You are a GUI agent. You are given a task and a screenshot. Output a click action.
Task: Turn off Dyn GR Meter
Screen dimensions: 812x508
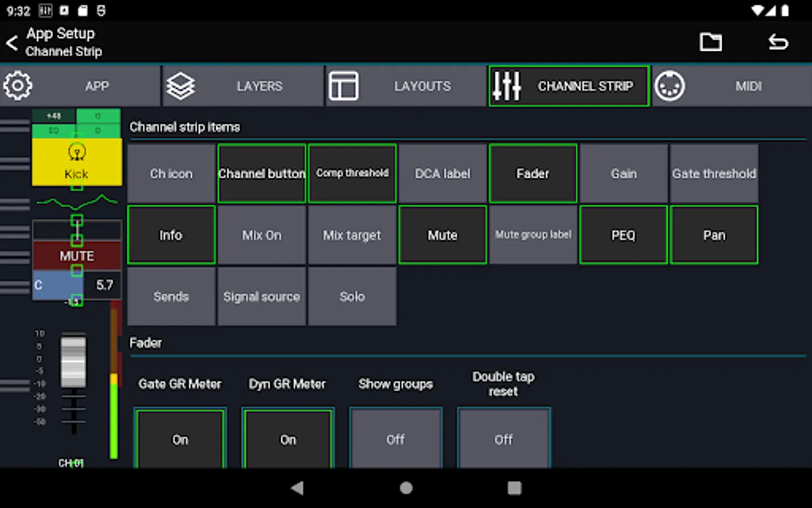[x=288, y=438]
